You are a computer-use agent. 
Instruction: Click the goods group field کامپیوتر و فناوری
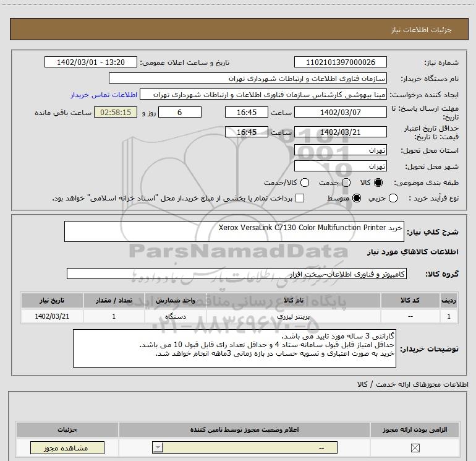click(x=237, y=274)
